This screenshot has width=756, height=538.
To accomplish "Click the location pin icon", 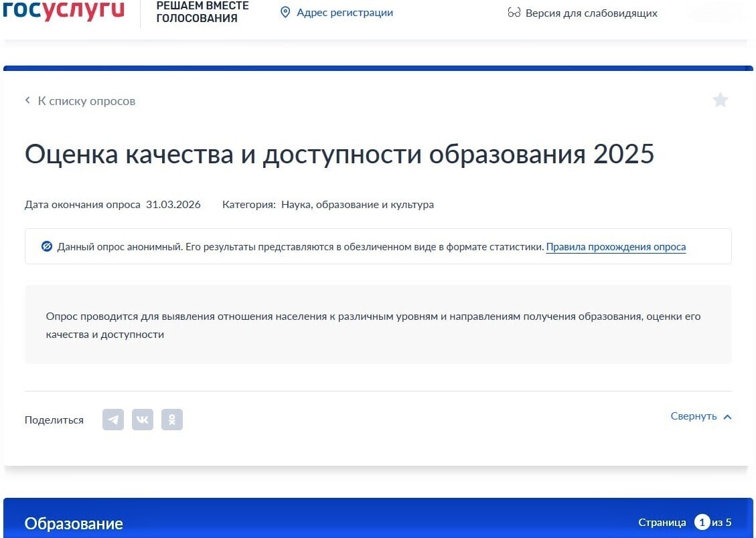I will pyautogui.click(x=285, y=13).
